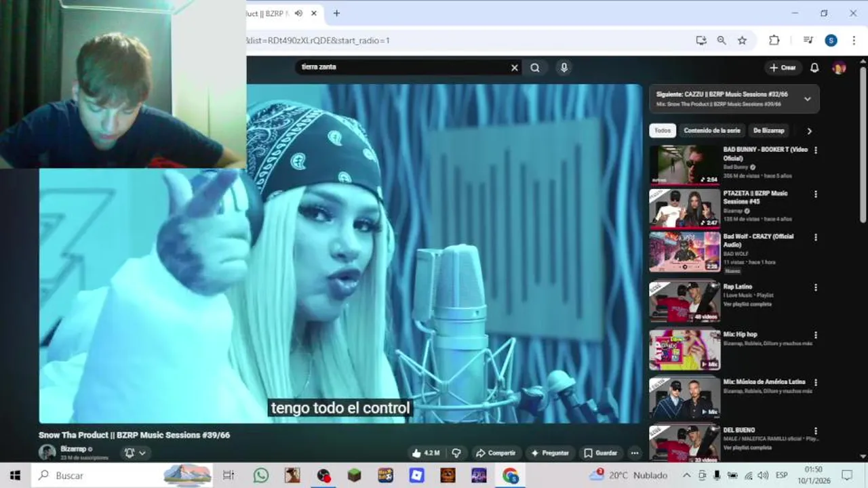Screen dimensions: 868x488
Task: Select the De Bizarrap filter chip
Action: click(x=768, y=131)
